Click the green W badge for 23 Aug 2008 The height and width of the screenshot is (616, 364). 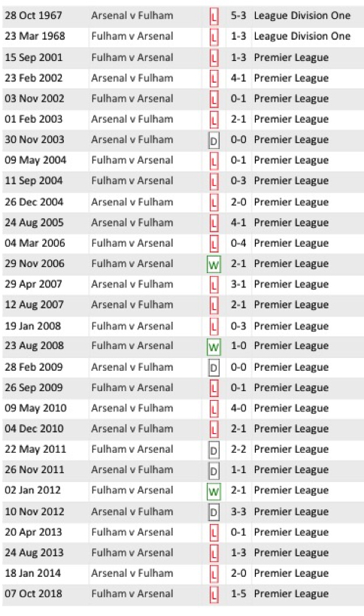coord(214,347)
